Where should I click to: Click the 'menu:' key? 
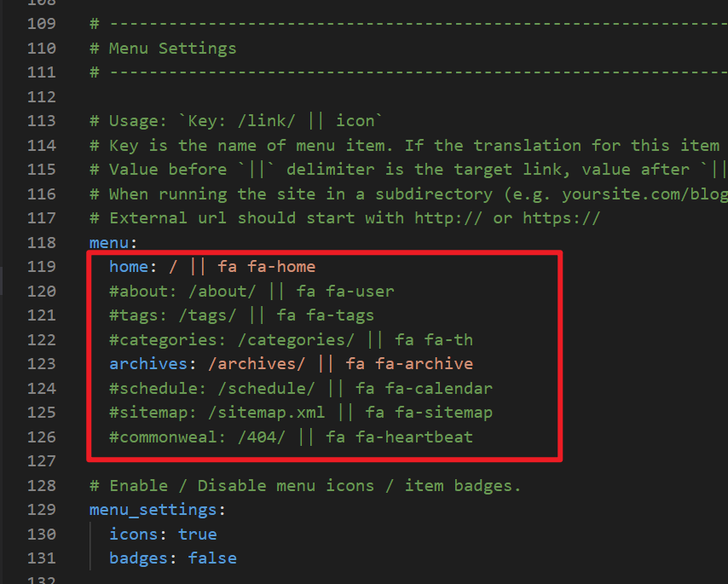tap(107, 242)
